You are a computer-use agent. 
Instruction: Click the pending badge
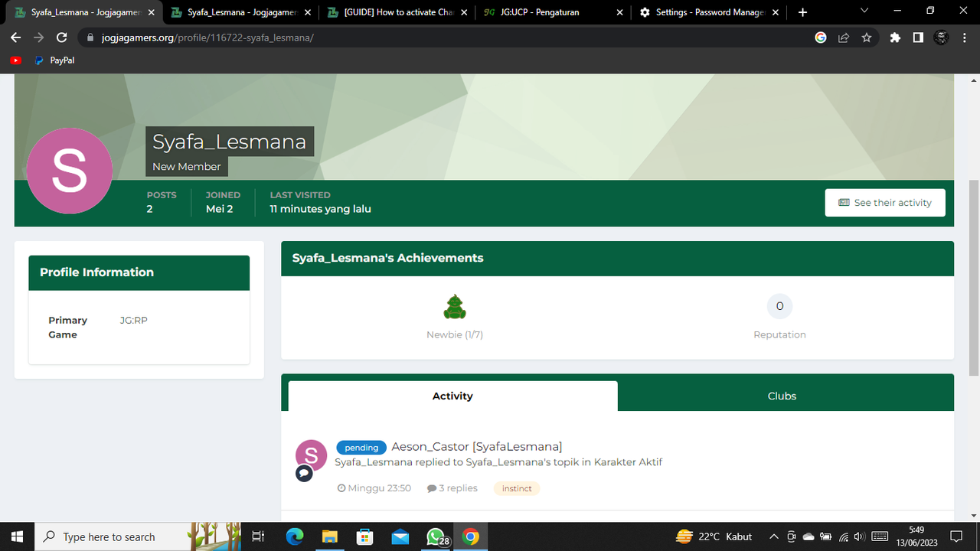pos(361,448)
